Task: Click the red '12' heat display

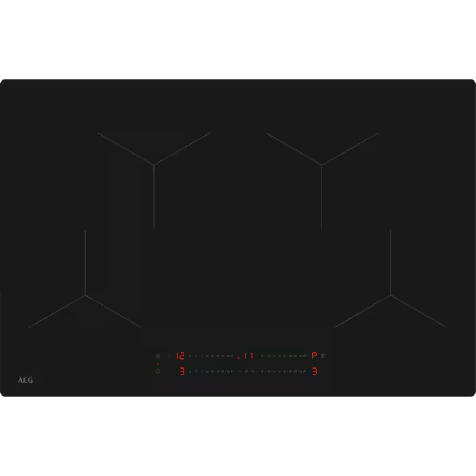Action: point(181,356)
